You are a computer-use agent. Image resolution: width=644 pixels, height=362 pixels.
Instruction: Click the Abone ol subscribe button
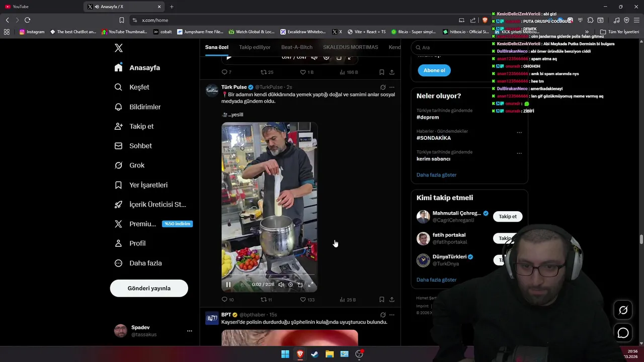(x=434, y=70)
